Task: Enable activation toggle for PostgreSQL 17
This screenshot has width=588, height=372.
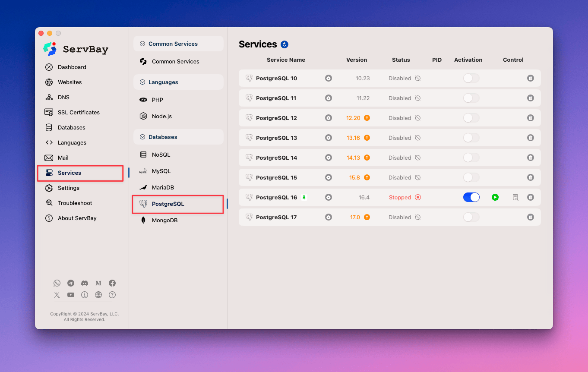Action: coord(471,217)
